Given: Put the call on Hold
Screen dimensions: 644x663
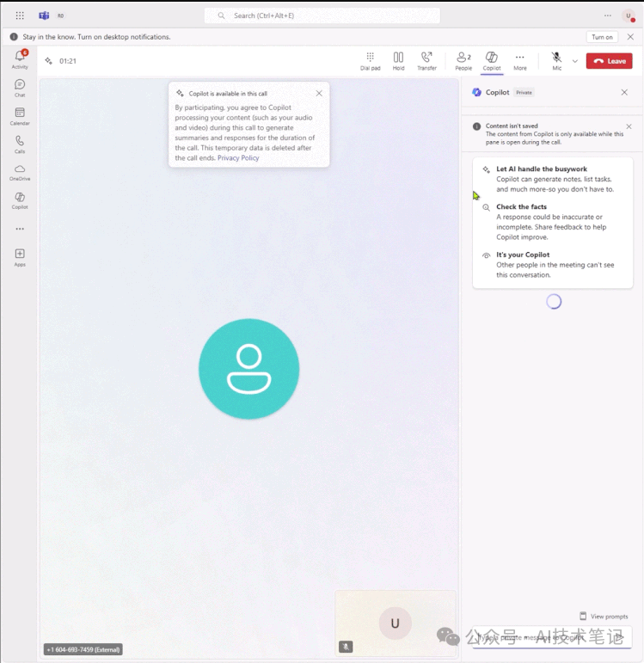Looking at the screenshot, I should [x=398, y=61].
